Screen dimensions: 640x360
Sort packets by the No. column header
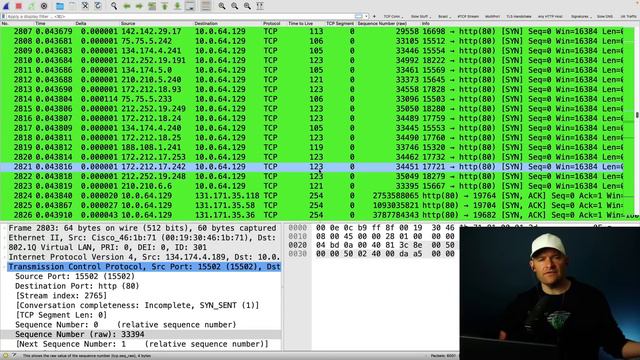[x=5, y=23]
